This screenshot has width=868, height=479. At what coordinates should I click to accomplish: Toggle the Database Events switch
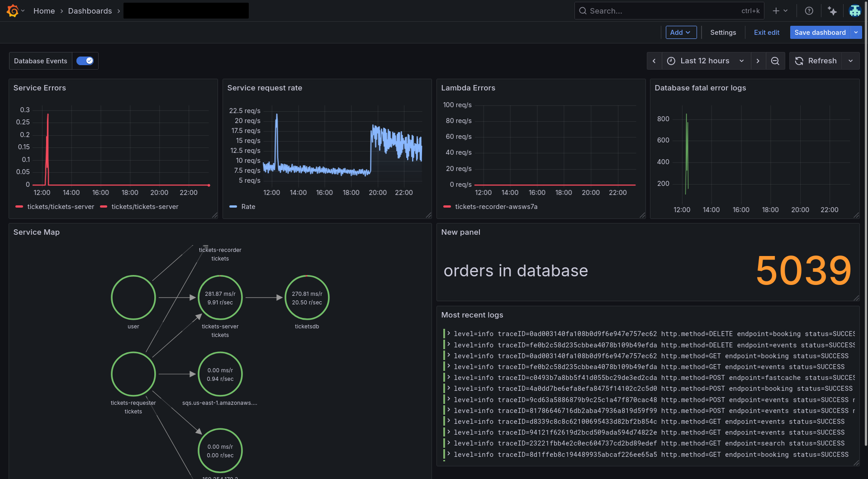point(85,61)
